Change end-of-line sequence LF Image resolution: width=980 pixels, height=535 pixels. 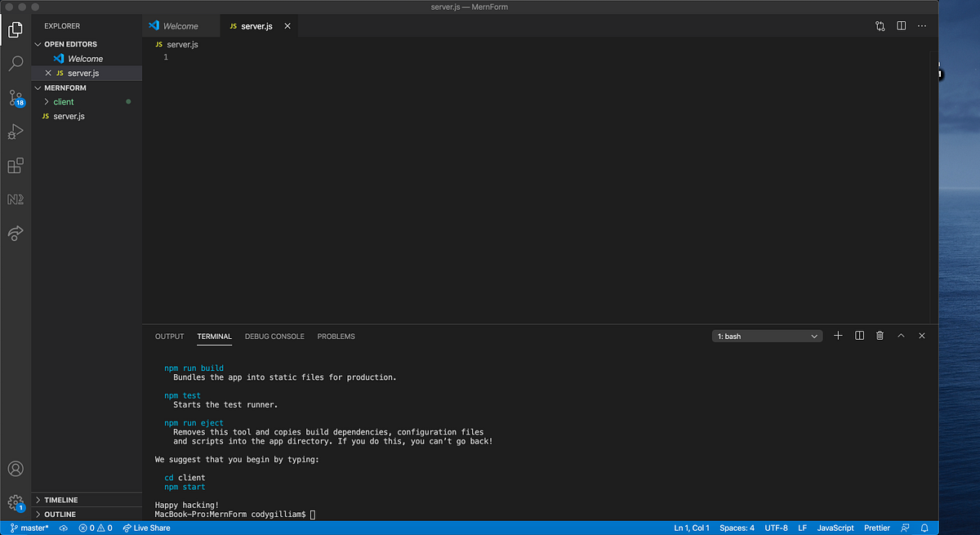(x=802, y=528)
